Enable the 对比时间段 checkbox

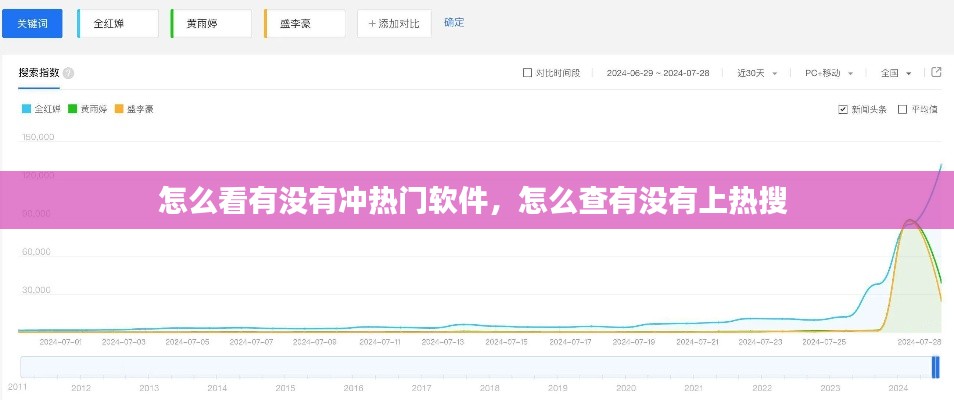(528, 73)
